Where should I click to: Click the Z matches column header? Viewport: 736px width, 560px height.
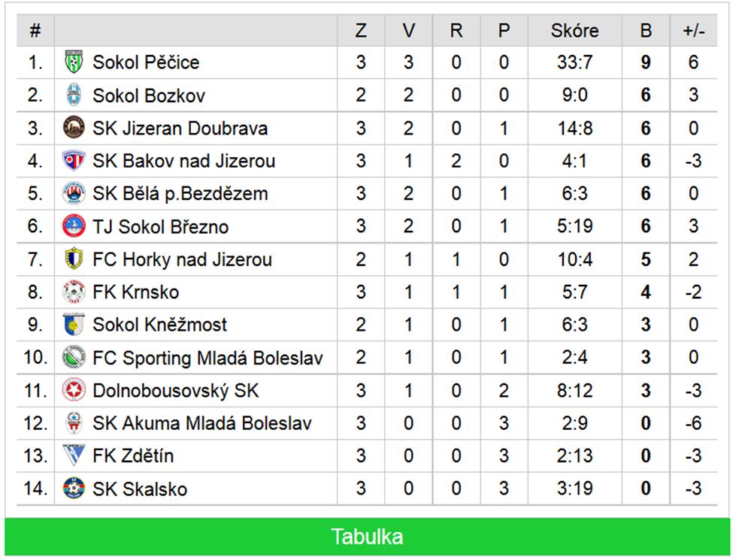tap(361, 31)
